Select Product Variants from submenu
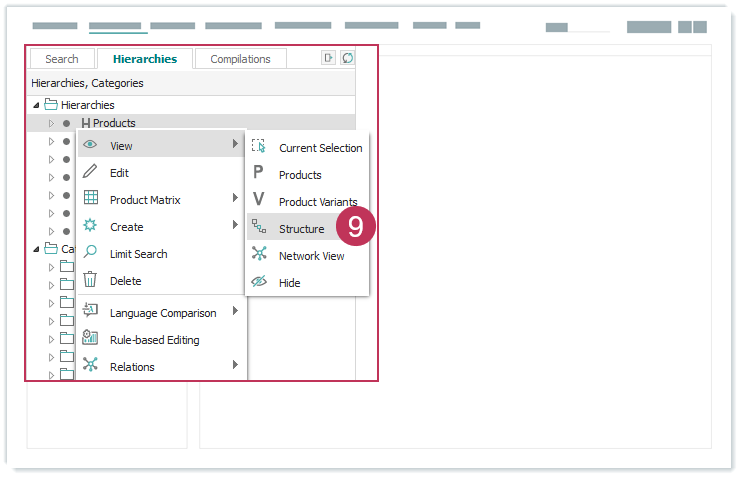Screen dimensions: 741x478 pos(317,202)
